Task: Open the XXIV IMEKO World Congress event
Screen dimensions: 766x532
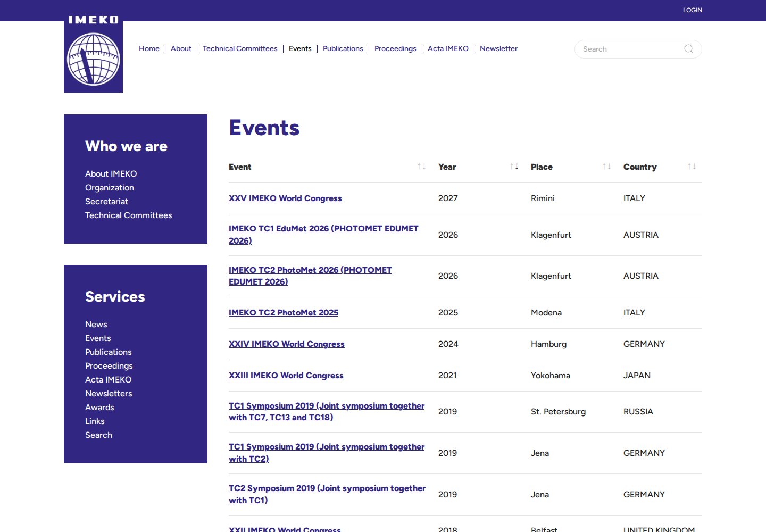Action: pyautogui.click(x=287, y=344)
